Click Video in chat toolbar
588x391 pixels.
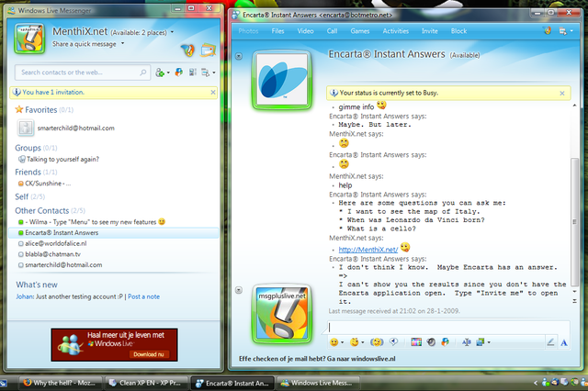(x=305, y=31)
